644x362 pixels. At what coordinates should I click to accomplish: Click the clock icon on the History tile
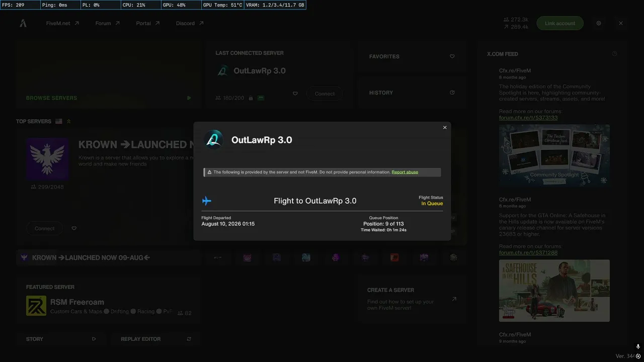pyautogui.click(x=452, y=93)
